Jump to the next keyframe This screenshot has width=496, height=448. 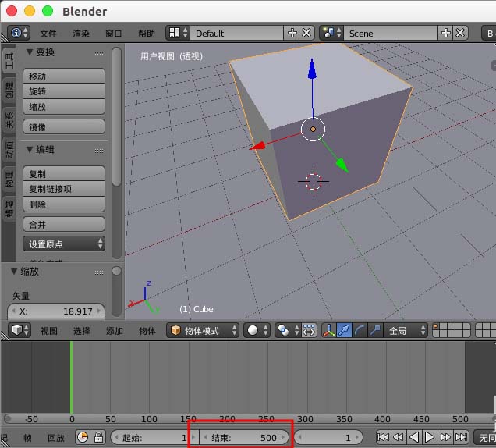coord(445,437)
